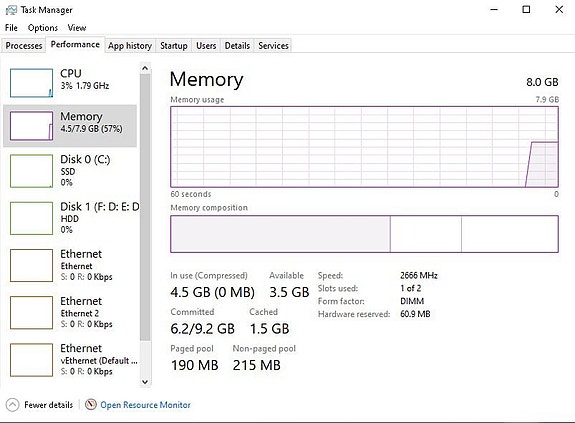Click the Task Manager title bar icon
This screenshot has height=423, width=575.
point(11,10)
